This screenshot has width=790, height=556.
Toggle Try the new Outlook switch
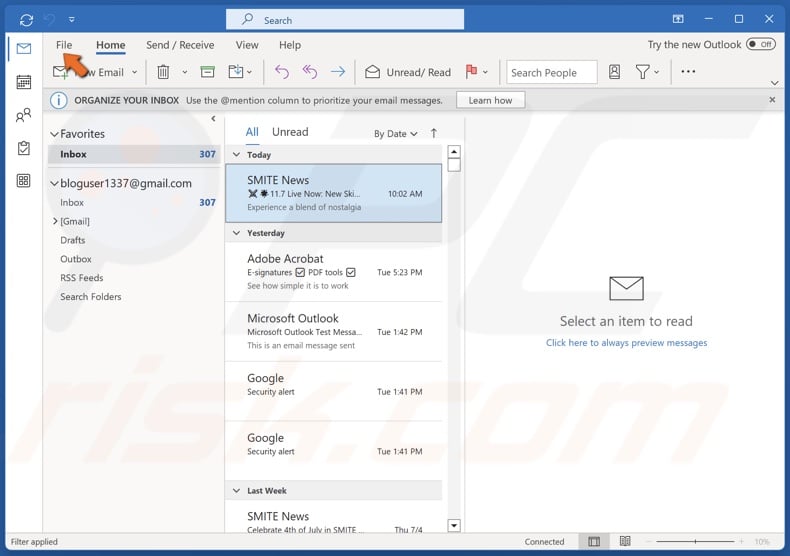pos(760,44)
